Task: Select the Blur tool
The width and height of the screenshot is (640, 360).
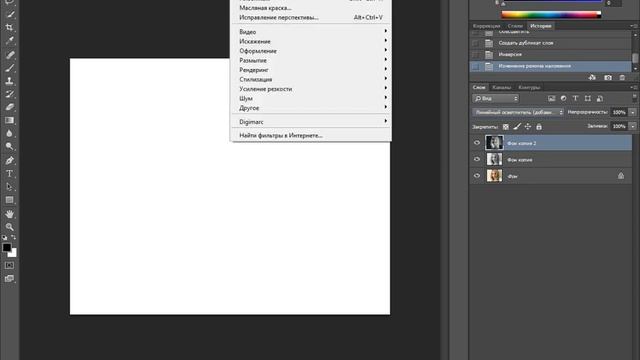Action: [x=10, y=133]
